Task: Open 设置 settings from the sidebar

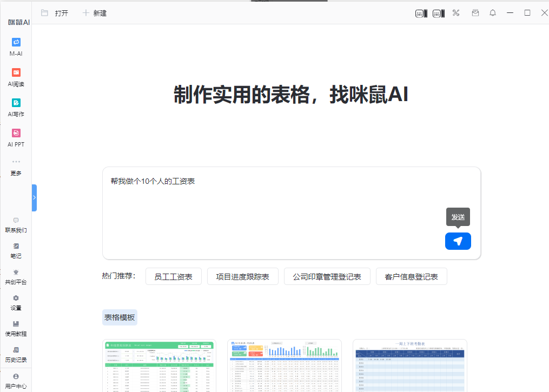Action: (16, 303)
